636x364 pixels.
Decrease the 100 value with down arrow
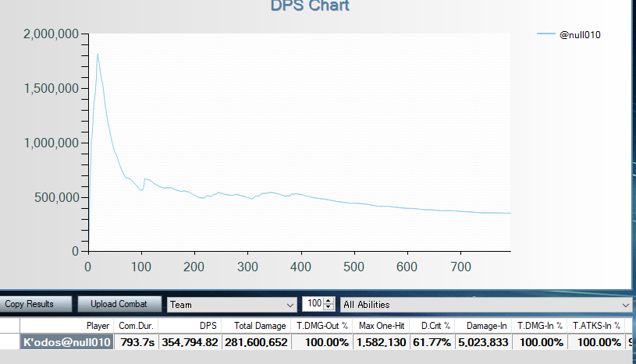pyautogui.click(x=329, y=308)
